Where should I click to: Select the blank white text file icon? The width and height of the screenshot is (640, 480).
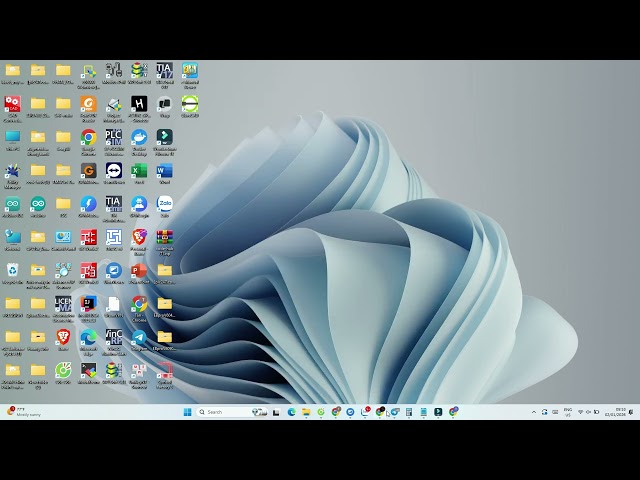pyautogui.click(x=114, y=304)
